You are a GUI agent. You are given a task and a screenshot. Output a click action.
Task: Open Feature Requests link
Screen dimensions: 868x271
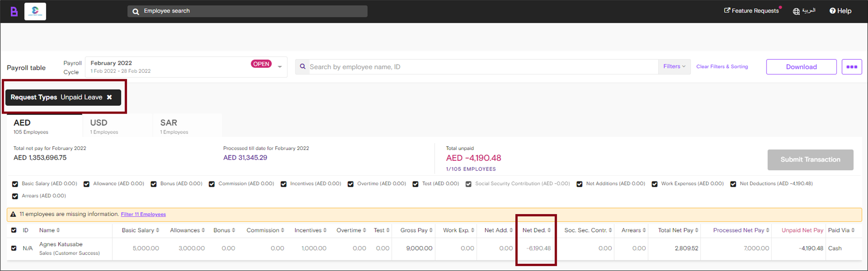tap(751, 11)
